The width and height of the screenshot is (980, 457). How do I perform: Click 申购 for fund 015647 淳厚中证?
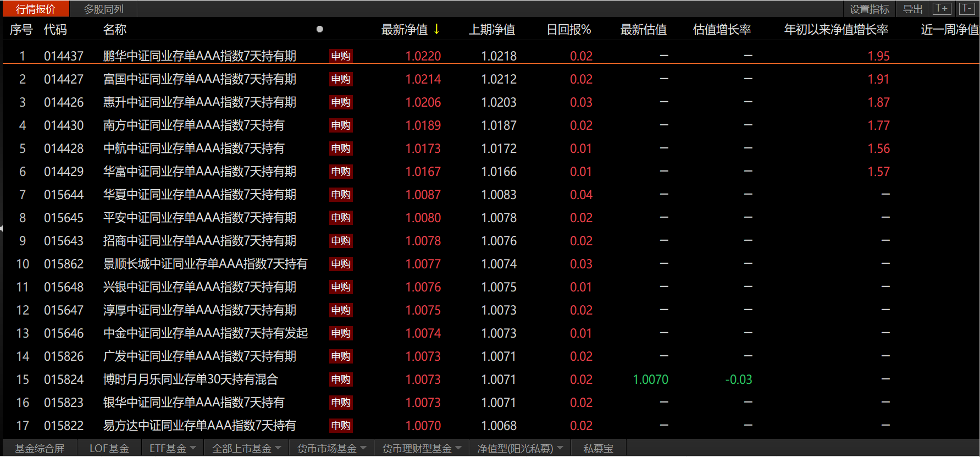tap(341, 310)
